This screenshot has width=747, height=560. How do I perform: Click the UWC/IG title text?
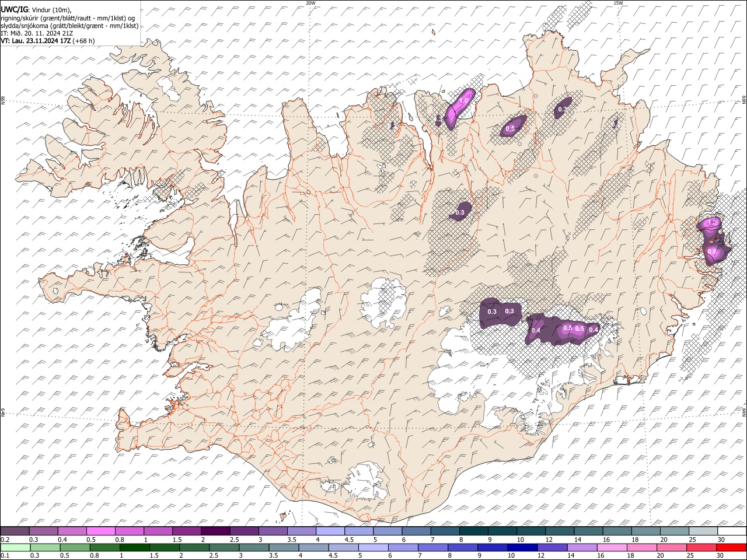pos(13,9)
